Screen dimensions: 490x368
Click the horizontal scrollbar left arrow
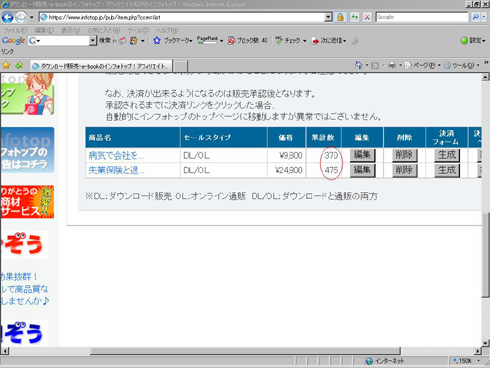click(x=5, y=351)
